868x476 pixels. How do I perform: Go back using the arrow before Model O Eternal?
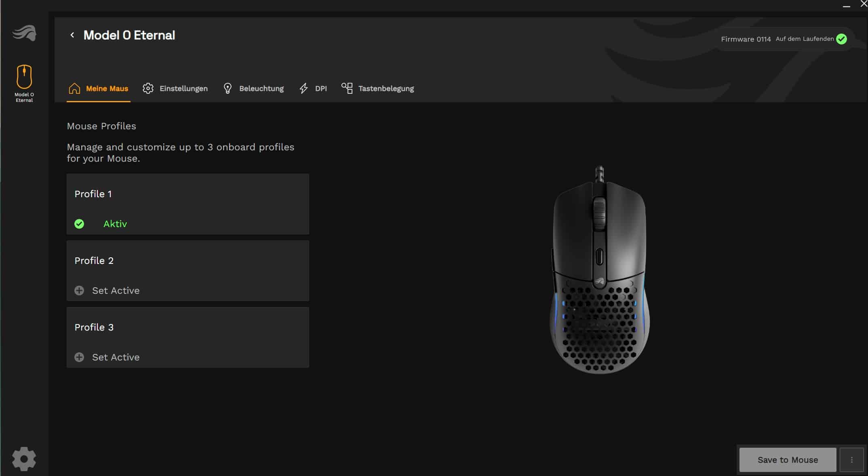coord(72,35)
